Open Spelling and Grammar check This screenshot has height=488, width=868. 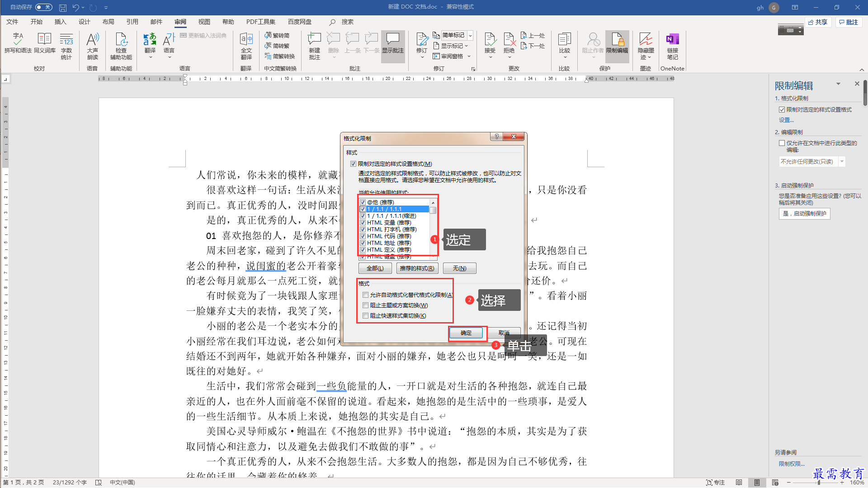pos(18,43)
